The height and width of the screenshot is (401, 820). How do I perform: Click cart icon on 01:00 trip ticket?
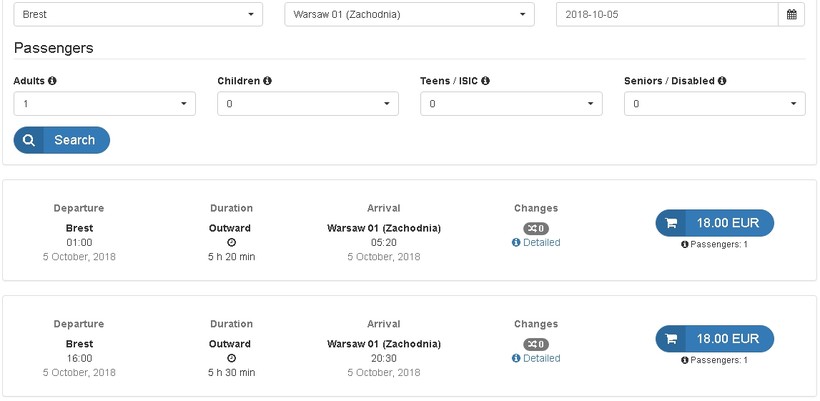tap(671, 223)
